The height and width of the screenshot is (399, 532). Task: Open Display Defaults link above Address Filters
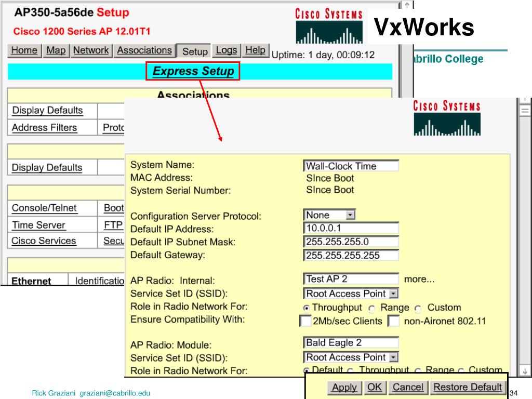pyautogui.click(x=47, y=111)
